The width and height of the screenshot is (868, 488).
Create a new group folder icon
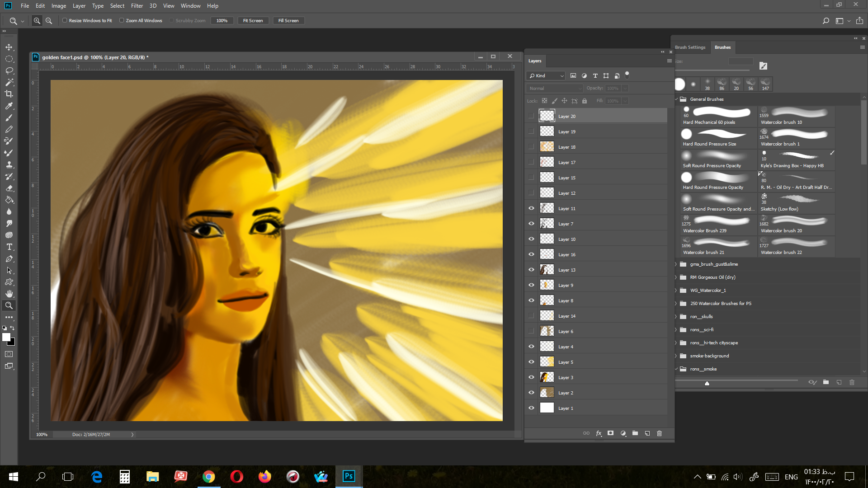635,433
